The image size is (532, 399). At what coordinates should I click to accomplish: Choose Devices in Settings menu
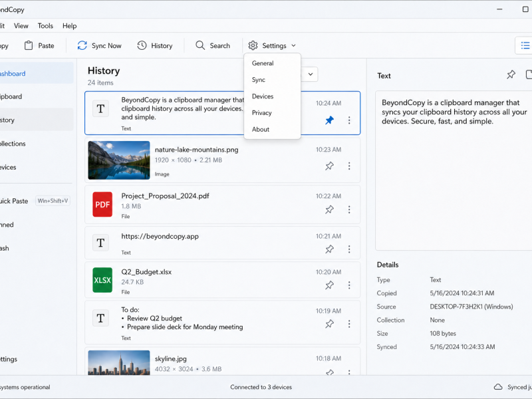pos(263,96)
